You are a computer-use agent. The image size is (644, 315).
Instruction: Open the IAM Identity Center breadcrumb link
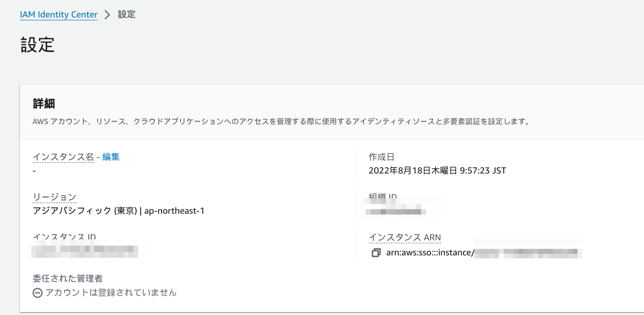[59, 15]
